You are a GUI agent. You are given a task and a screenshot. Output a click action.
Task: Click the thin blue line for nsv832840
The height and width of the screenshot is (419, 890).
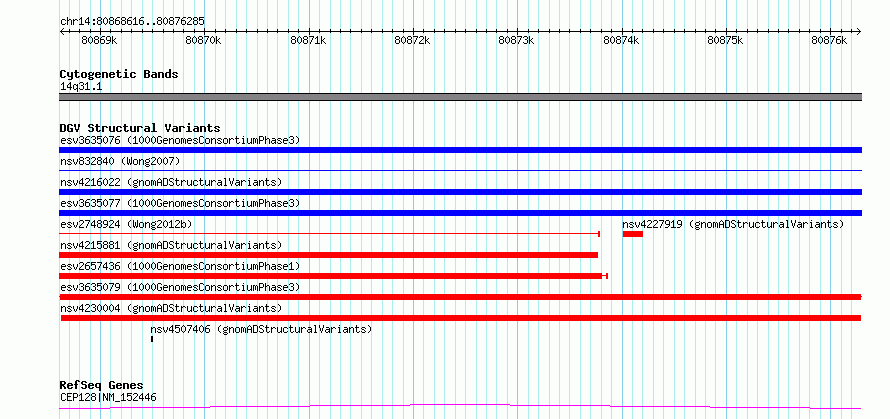(x=460, y=170)
